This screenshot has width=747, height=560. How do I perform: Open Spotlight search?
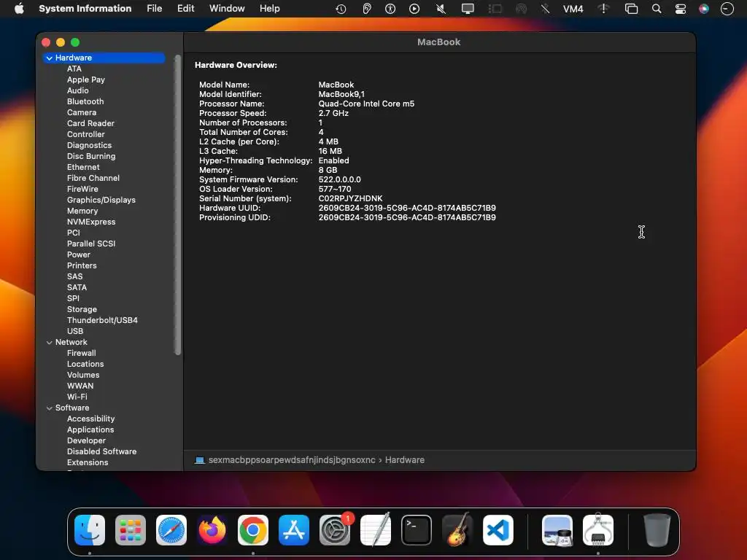tap(657, 9)
